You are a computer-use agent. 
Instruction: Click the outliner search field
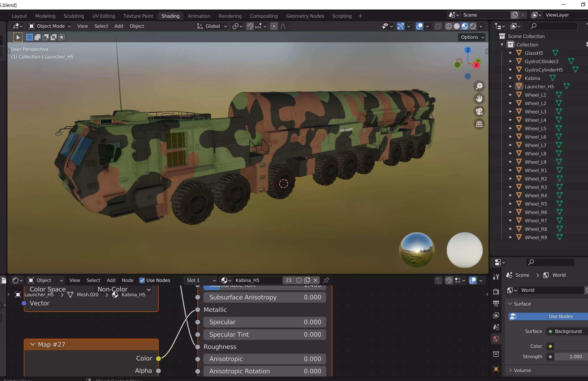553,26
